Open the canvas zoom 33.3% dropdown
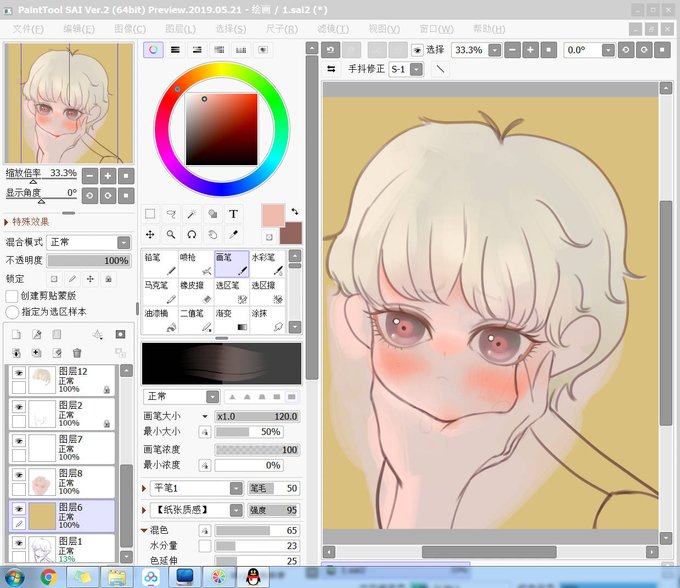Screen dimensions: 680x588 click(x=495, y=50)
